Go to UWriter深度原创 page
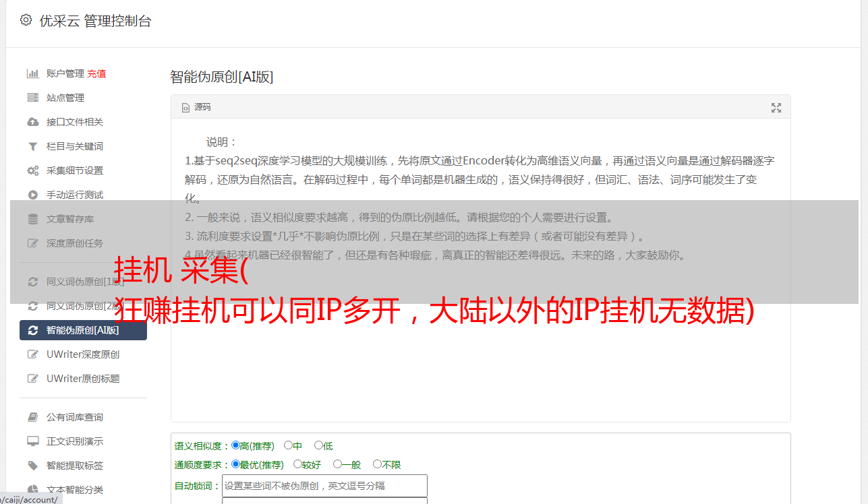Image resolution: width=868 pixels, height=504 pixels. click(83, 354)
